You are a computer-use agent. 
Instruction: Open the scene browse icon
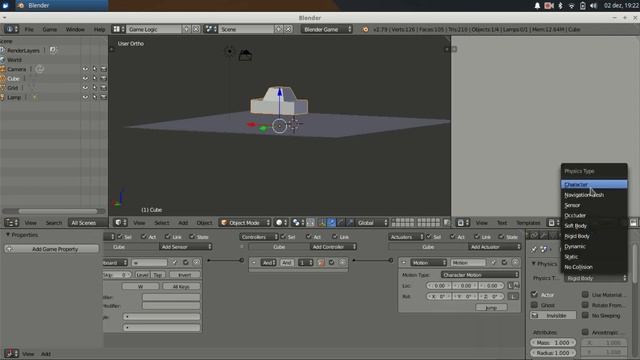point(211,29)
